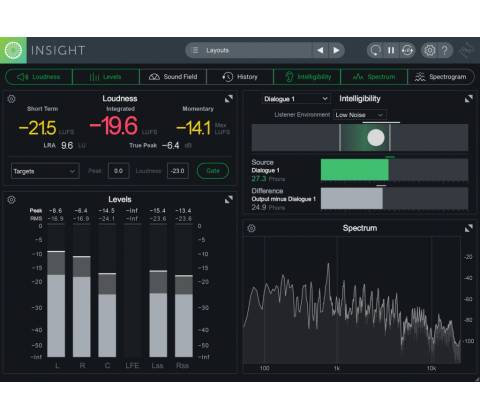Toggle the Gate button
This screenshot has width=480, height=420.
(x=213, y=171)
